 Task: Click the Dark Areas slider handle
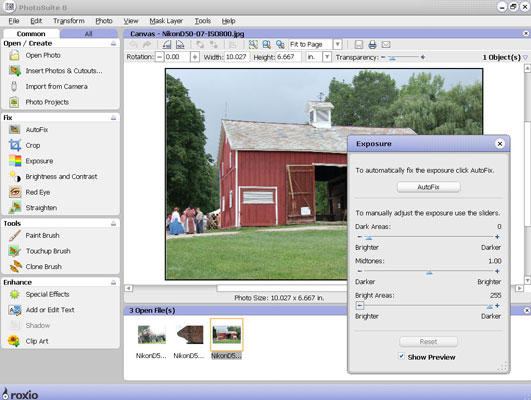(368, 238)
